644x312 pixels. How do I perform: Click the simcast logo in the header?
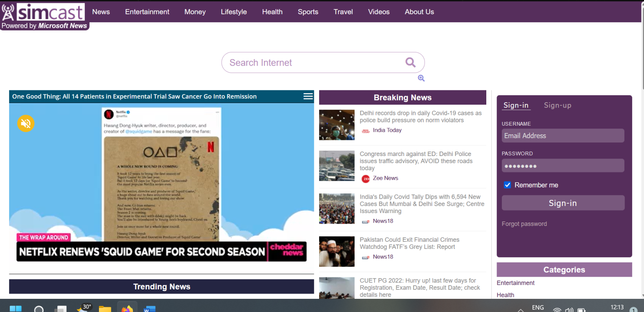43,12
